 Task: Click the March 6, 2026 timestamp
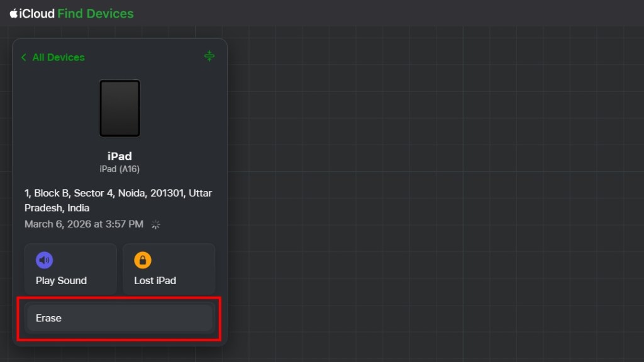(84, 224)
